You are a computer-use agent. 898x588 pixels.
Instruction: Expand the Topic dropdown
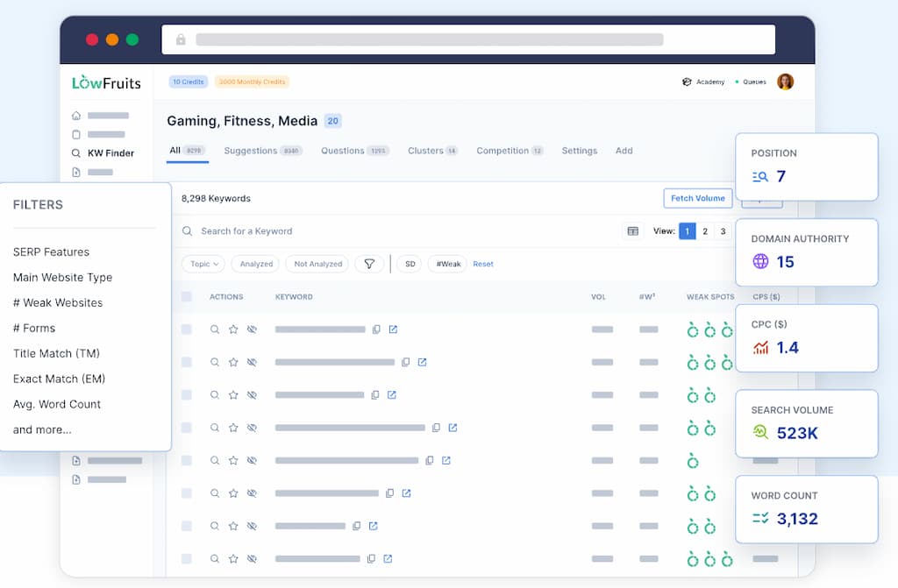tap(203, 264)
